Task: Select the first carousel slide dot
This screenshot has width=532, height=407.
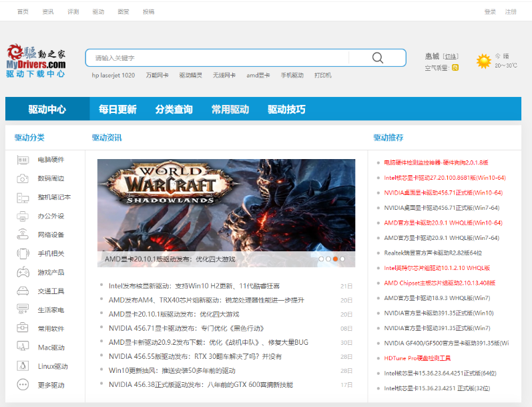Action: pyautogui.click(x=321, y=259)
